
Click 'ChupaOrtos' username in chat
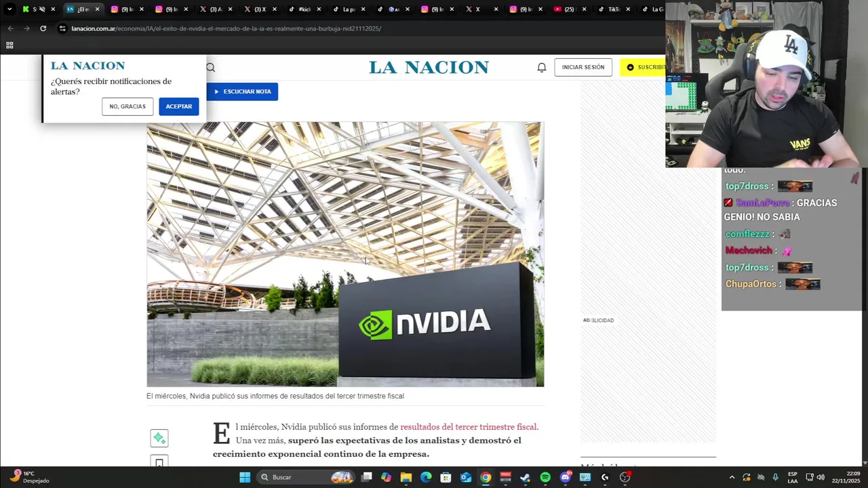click(751, 284)
